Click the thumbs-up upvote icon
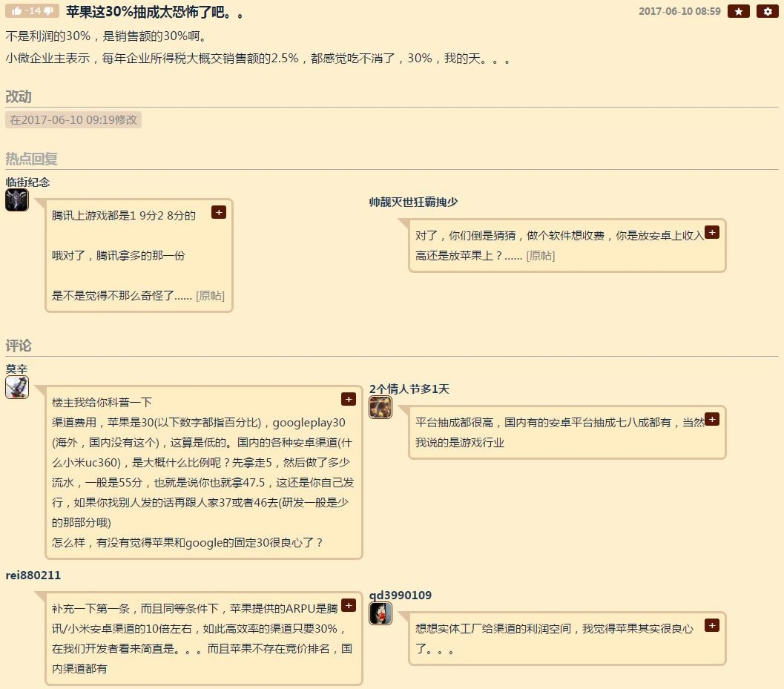The width and height of the screenshot is (784, 689). tap(16, 11)
